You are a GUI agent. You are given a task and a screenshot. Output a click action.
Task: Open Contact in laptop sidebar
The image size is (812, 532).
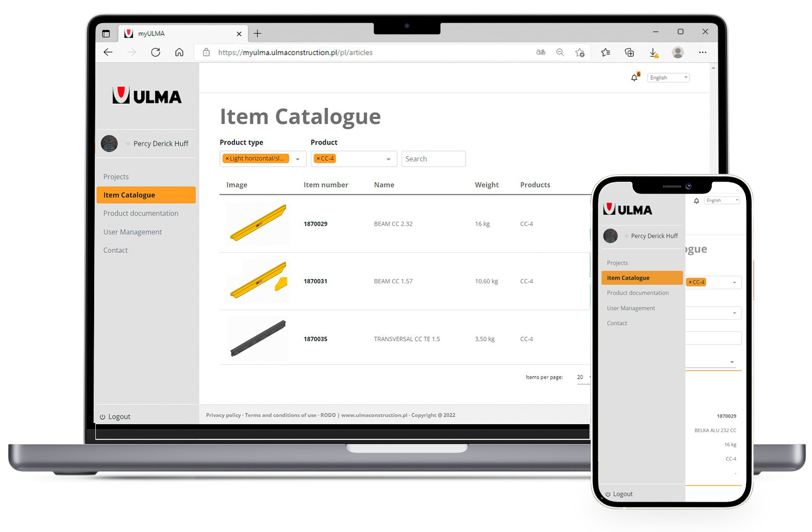(x=115, y=250)
